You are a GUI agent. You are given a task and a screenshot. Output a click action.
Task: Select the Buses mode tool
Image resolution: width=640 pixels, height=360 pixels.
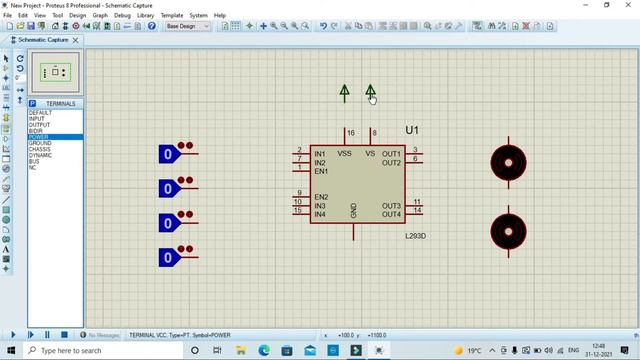tap(6, 108)
